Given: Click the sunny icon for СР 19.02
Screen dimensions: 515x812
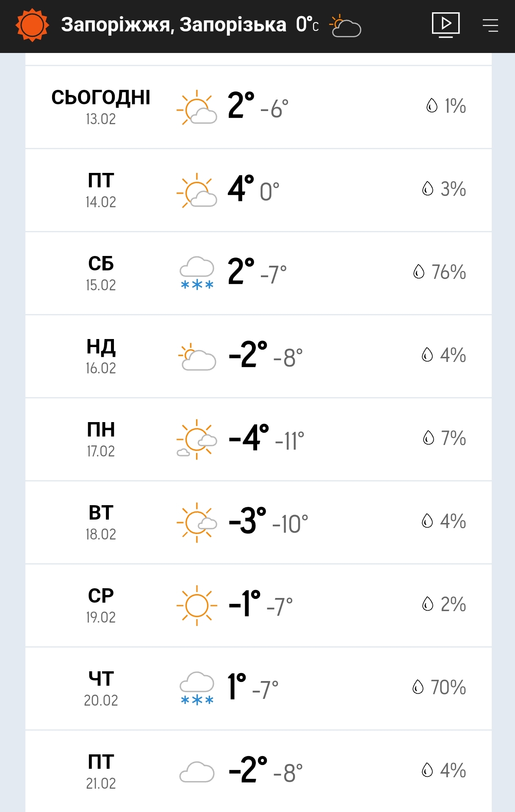Looking at the screenshot, I should coord(197,605).
